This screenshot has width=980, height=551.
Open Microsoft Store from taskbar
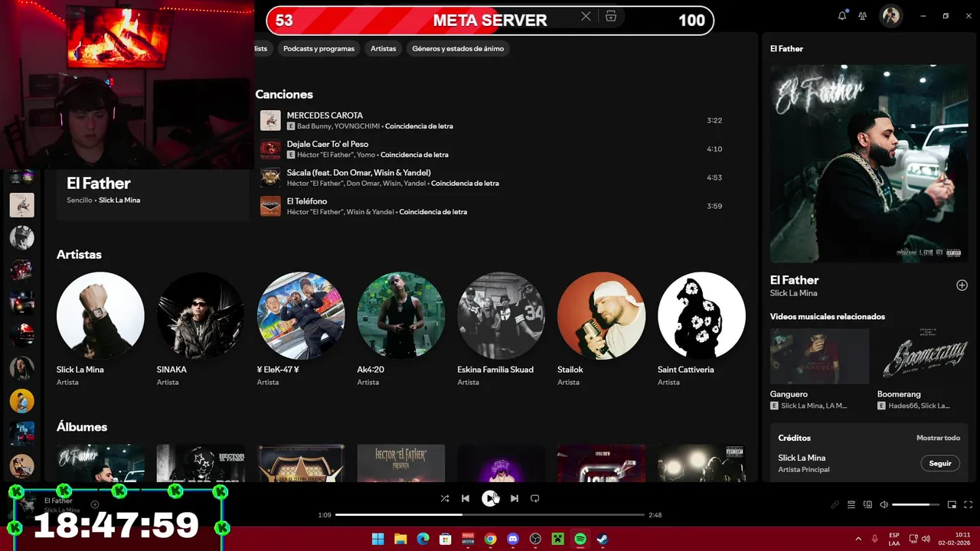[x=446, y=539]
